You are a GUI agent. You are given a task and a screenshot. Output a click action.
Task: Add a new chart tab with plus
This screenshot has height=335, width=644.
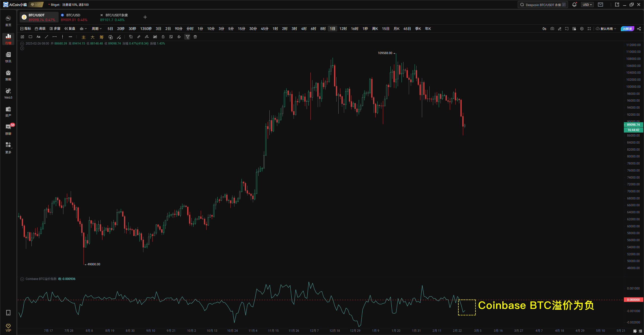pos(145,17)
